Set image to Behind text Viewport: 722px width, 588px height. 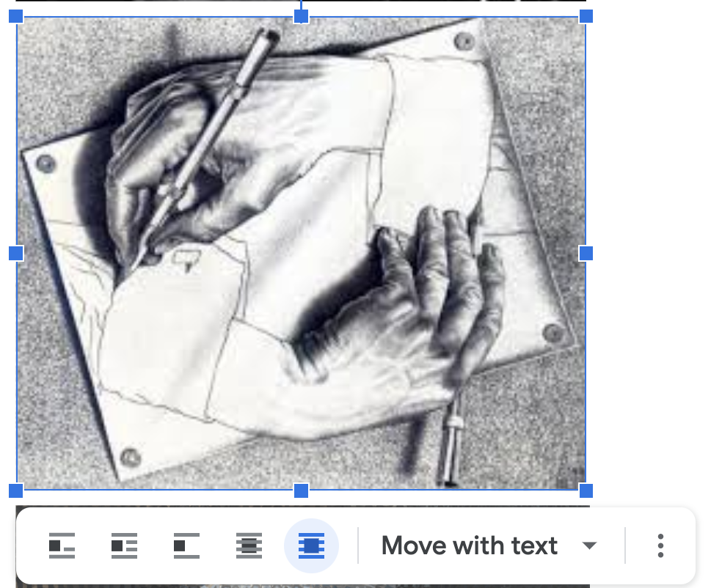tap(249, 546)
